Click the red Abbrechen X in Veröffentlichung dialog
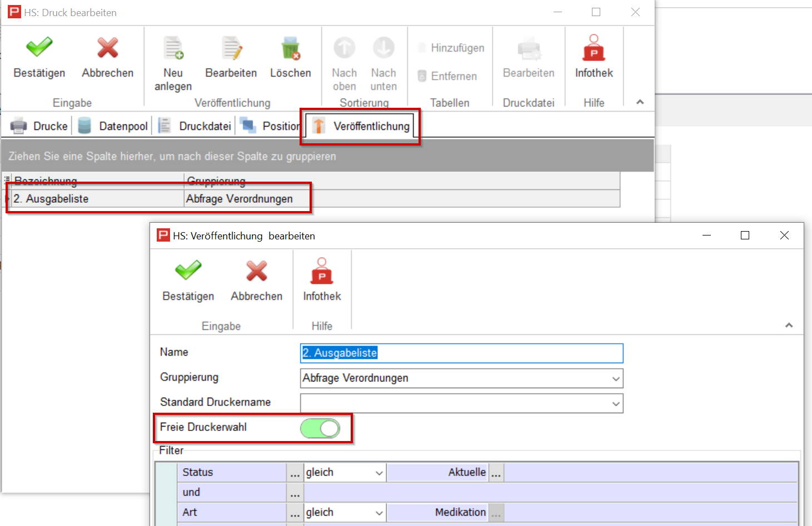 (256, 272)
